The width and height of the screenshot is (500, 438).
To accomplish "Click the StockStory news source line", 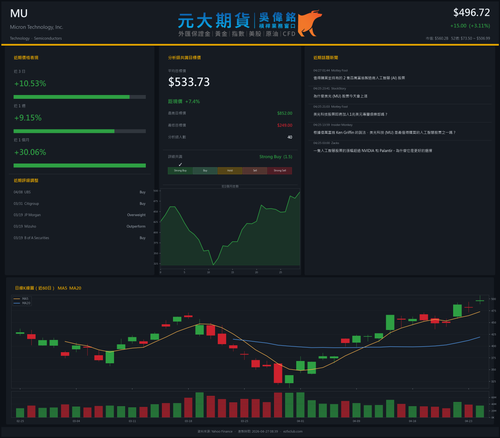I will coord(330,88).
